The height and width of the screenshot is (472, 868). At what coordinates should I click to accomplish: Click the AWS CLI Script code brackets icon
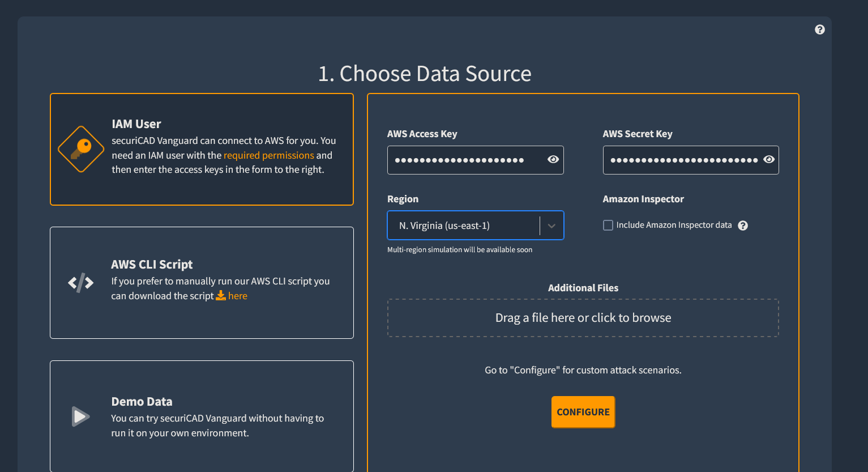[81, 282]
